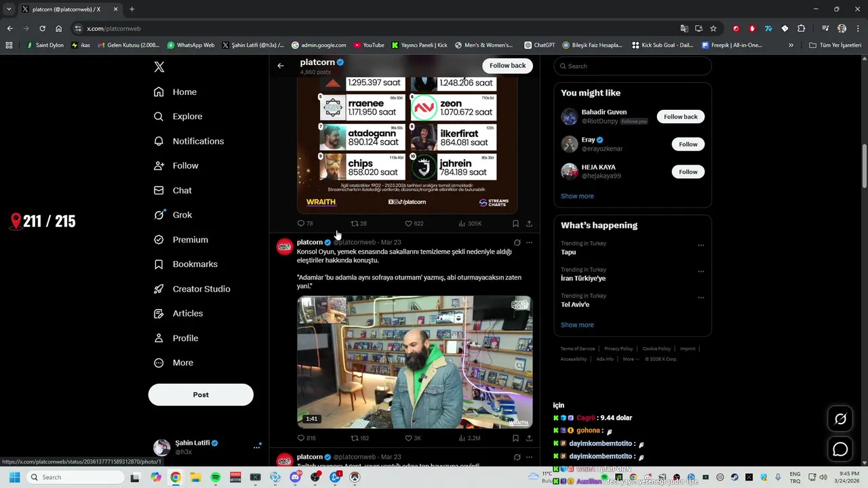Repost the post with 28 reposts
The height and width of the screenshot is (488, 868).
pos(358,223)
